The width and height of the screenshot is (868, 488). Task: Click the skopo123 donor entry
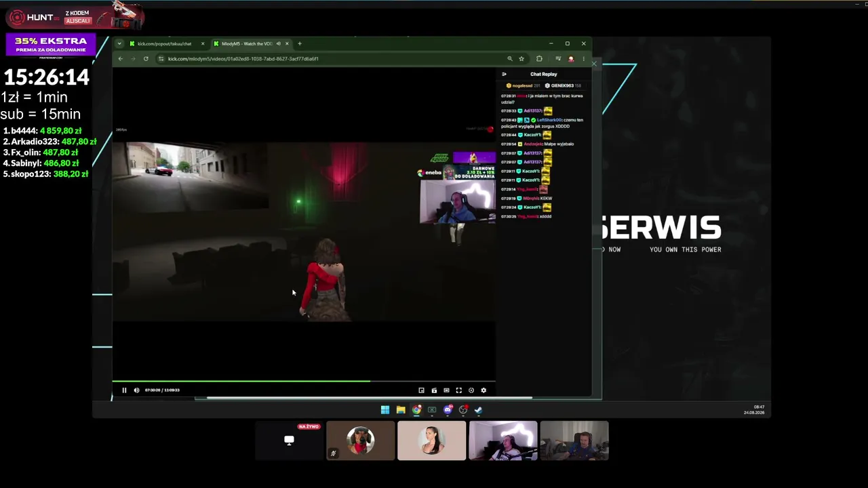[x=45, y=174]
